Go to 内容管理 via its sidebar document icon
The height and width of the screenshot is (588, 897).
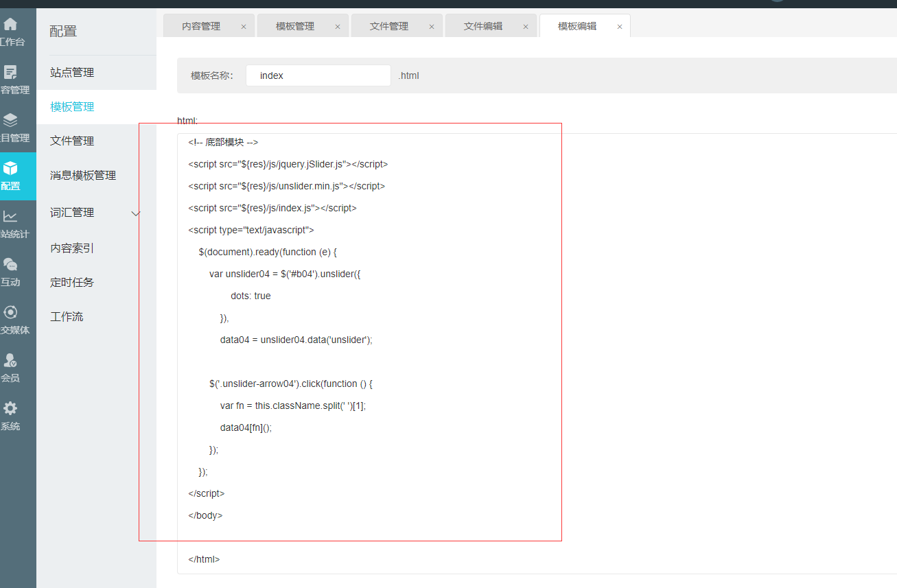[x=10, y=73]
